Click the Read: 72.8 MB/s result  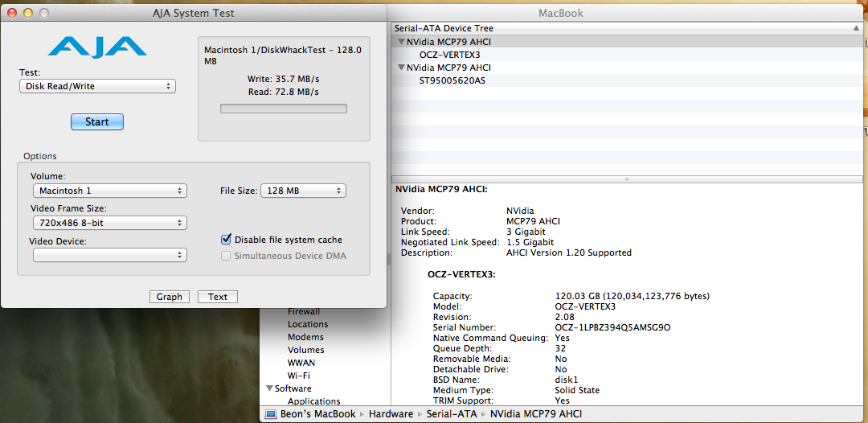(x=284, y=92)
